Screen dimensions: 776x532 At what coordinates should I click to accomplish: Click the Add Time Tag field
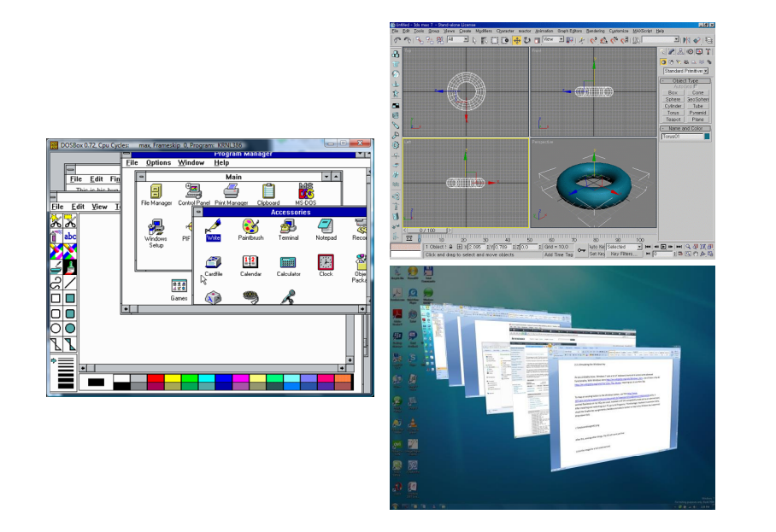point(559,254)
